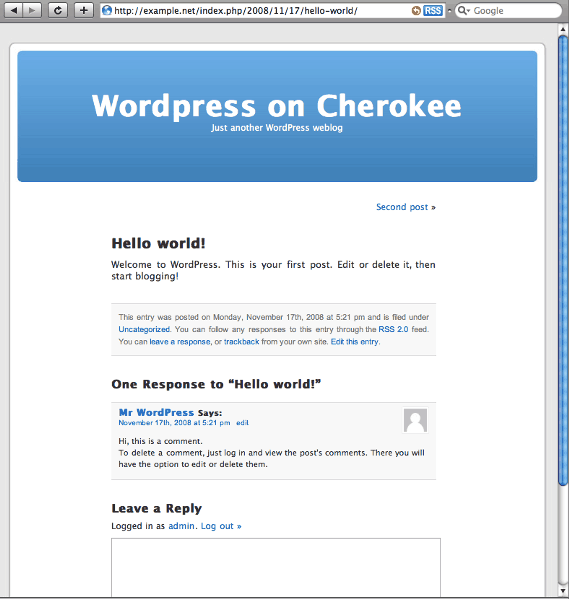Image resolution: width=569 pixels, height=599 pixels.
Task: Click the RSS feed button in address bar
Action: pyautogui.click(x=433, y=10)
